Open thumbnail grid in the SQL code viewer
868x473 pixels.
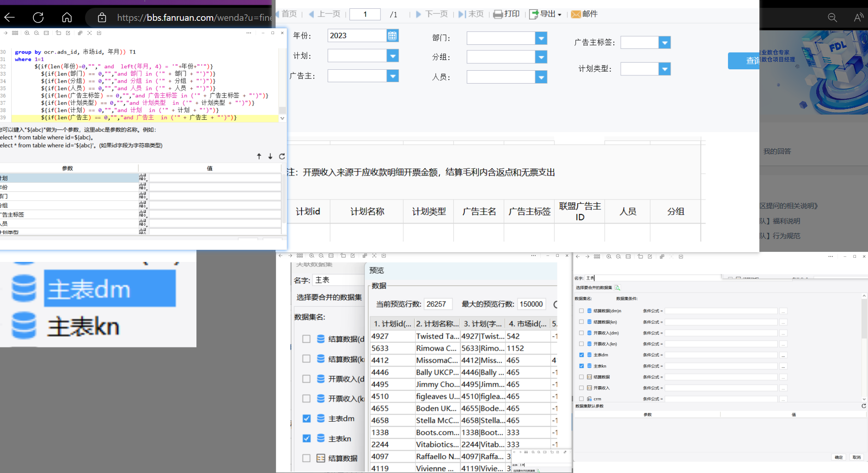tap(15, 33)
